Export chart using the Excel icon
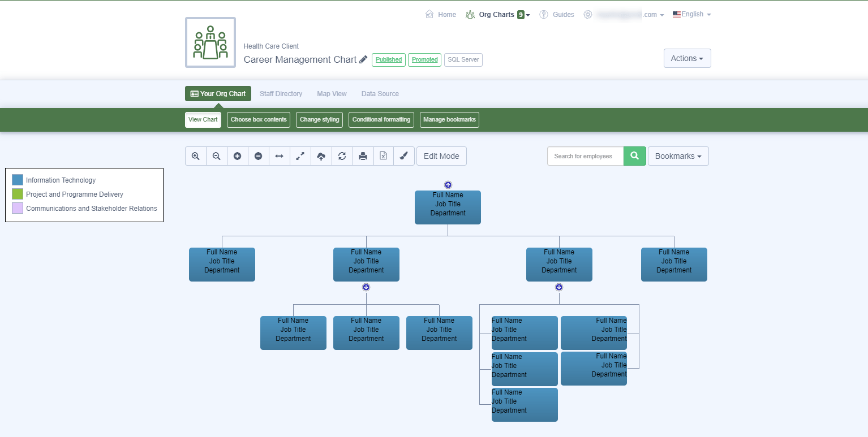868x437 pixels. coord(384,156)
